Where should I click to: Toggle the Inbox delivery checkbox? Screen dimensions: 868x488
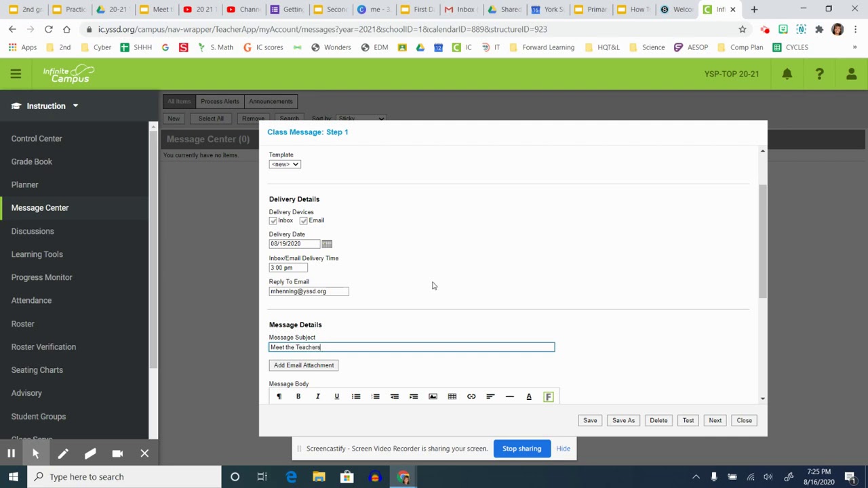(273, 221)
